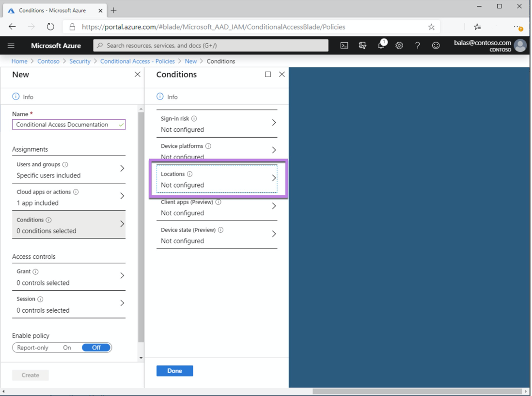Refresh the browser page

click(50, 27)
